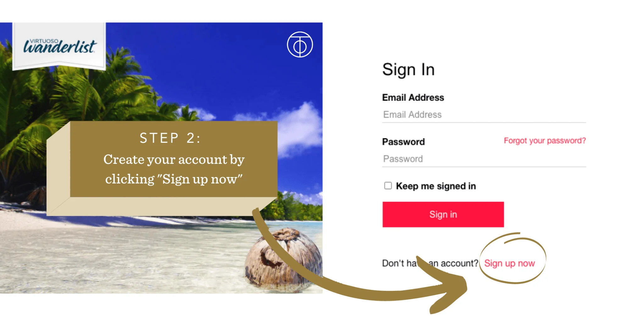Focus the Password input field
Viewport: 644px width, 316px height.
pos(484,159)
